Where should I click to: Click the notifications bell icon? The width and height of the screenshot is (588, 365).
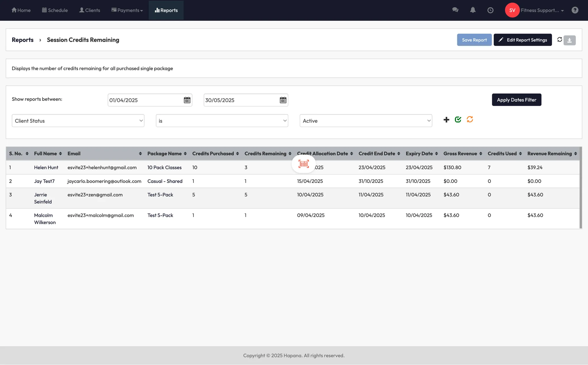(473, 10)
